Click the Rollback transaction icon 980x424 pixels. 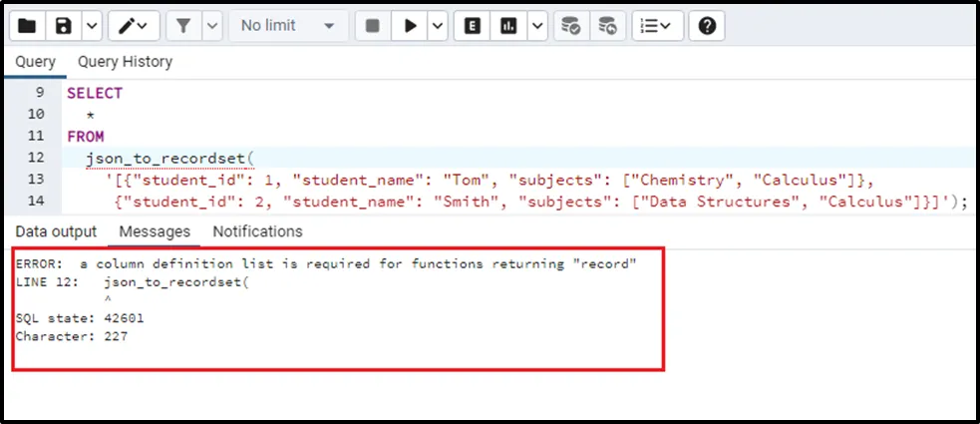[x=606, y=26]
